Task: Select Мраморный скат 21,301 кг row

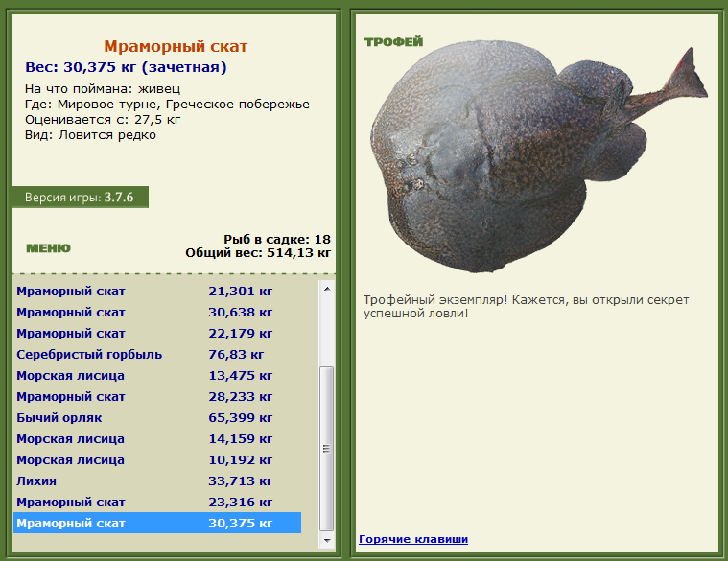Action: tap(157, 292)
